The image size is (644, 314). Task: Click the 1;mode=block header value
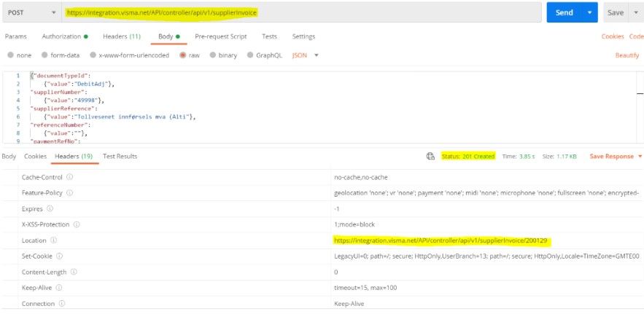(x=354, y=224)
